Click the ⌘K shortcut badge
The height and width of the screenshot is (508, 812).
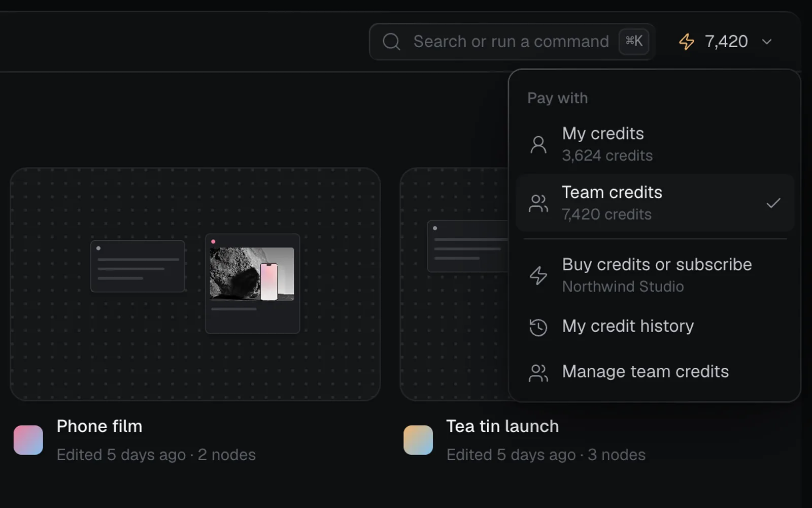point(634,41)
